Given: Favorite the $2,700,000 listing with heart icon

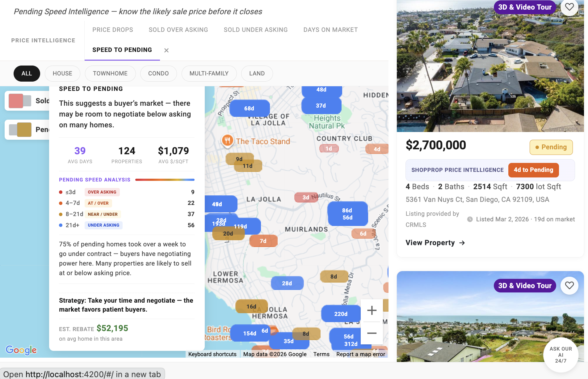Looking at the screenshot, I should coord(569,7).
